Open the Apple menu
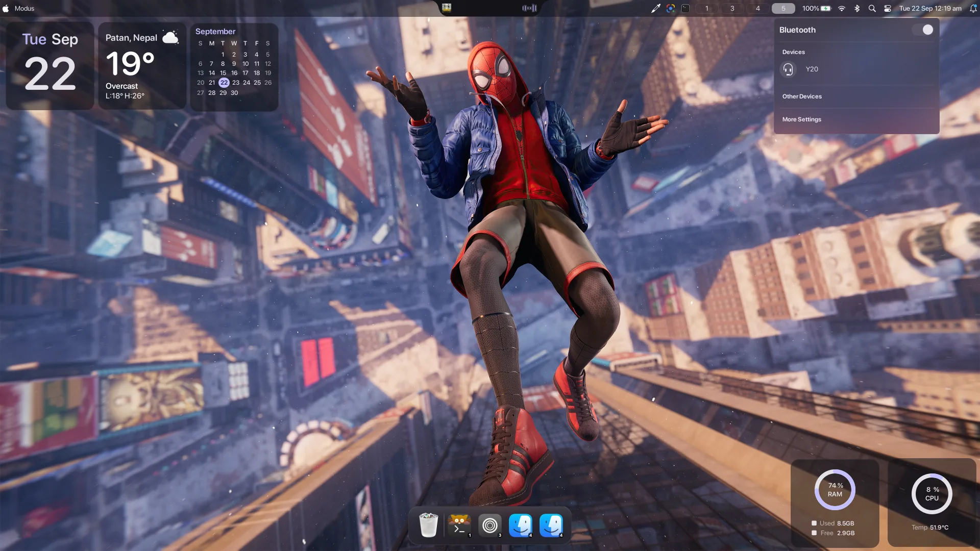980x551 pixels. coord(6,8)
